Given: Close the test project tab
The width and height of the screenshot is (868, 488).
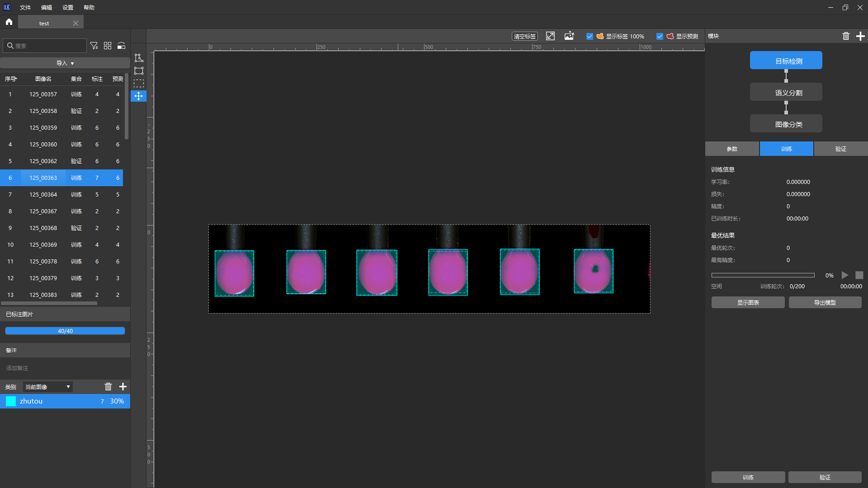Looking at the screenshot, I should [x=75, y=23].
